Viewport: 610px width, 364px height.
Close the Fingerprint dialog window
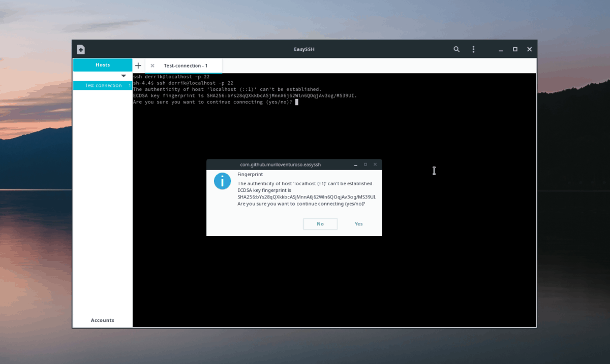(375, 164)
